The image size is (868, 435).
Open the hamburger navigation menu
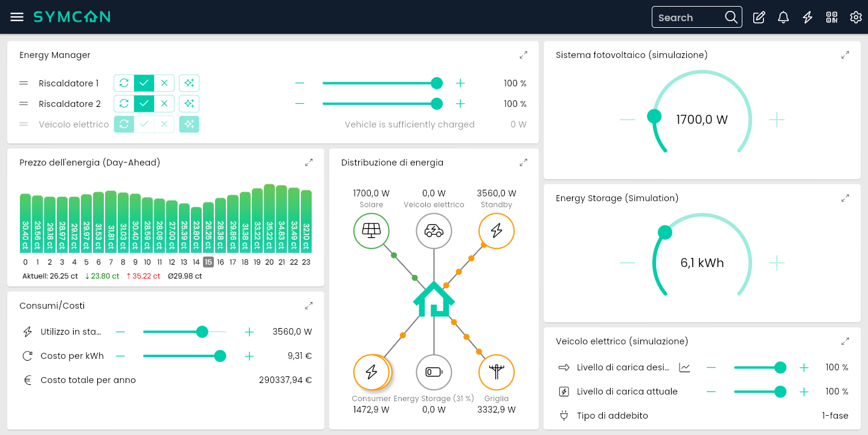17,17
